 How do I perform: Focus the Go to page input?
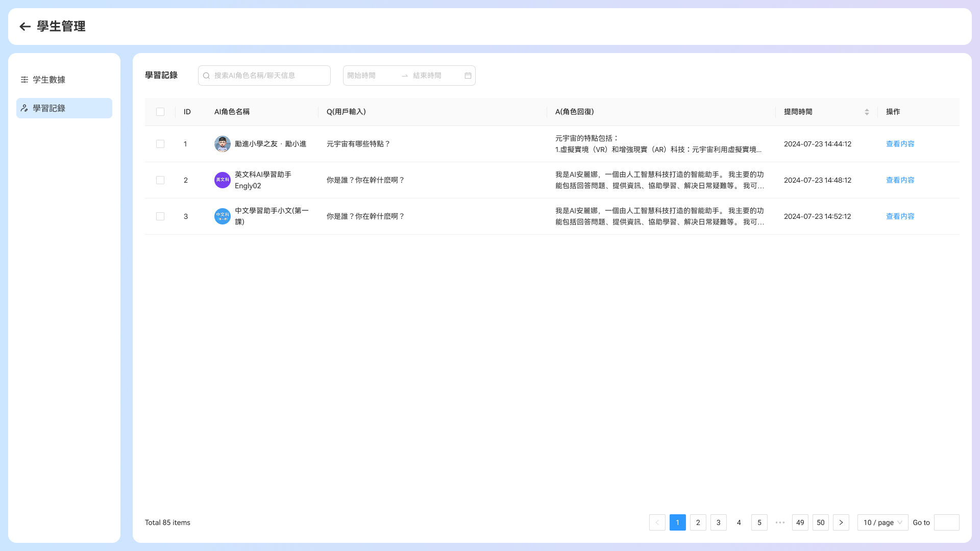(x=947, y=522)
